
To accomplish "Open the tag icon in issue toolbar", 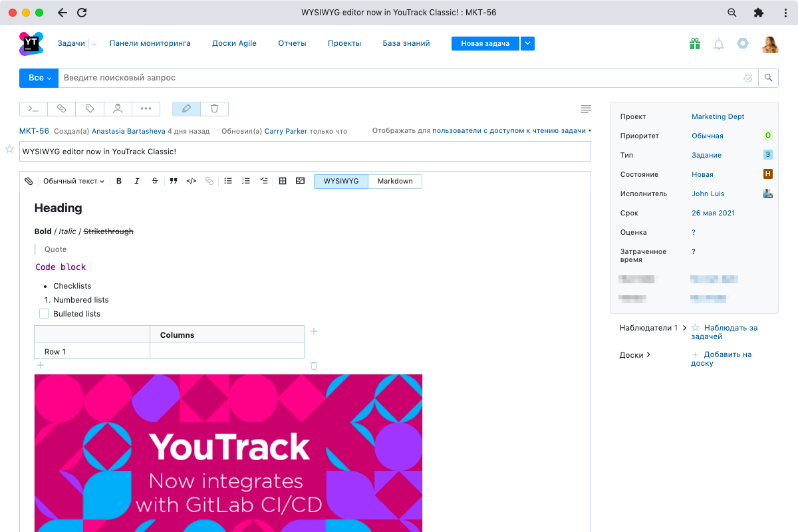I will coord(90,108).
